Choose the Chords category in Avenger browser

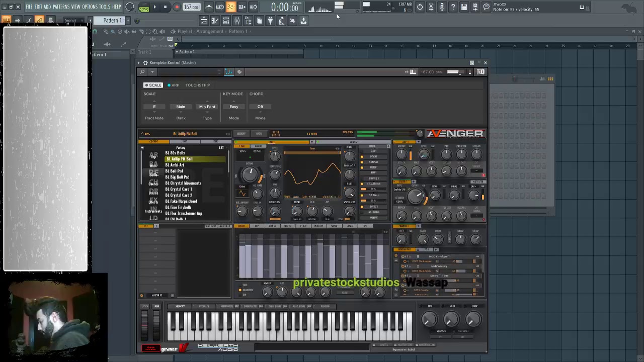click(x=153, y=184)
